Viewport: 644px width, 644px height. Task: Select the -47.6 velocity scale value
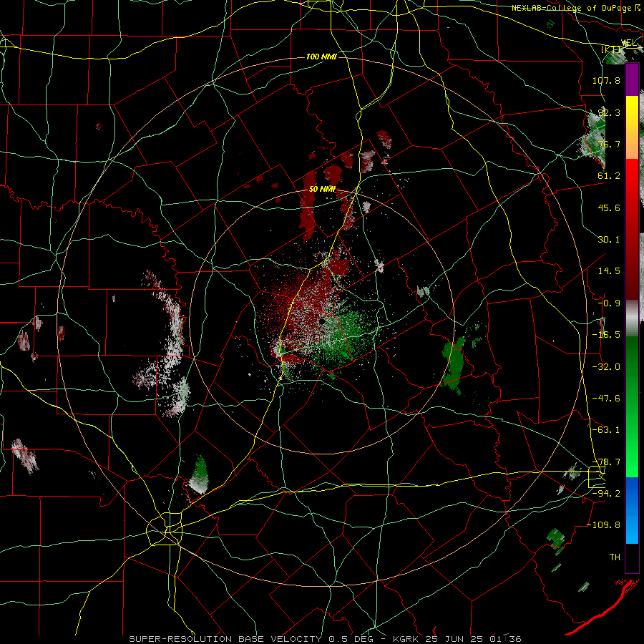(607, 399)
